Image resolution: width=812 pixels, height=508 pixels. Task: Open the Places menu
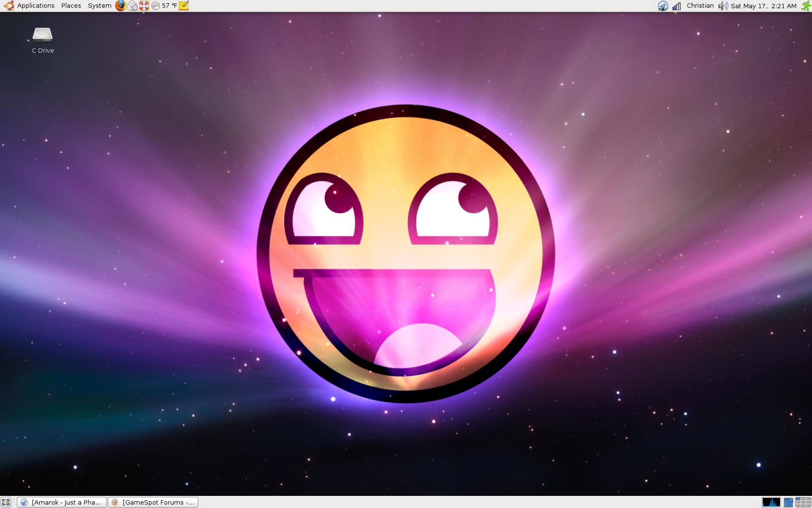click(71, 6)
